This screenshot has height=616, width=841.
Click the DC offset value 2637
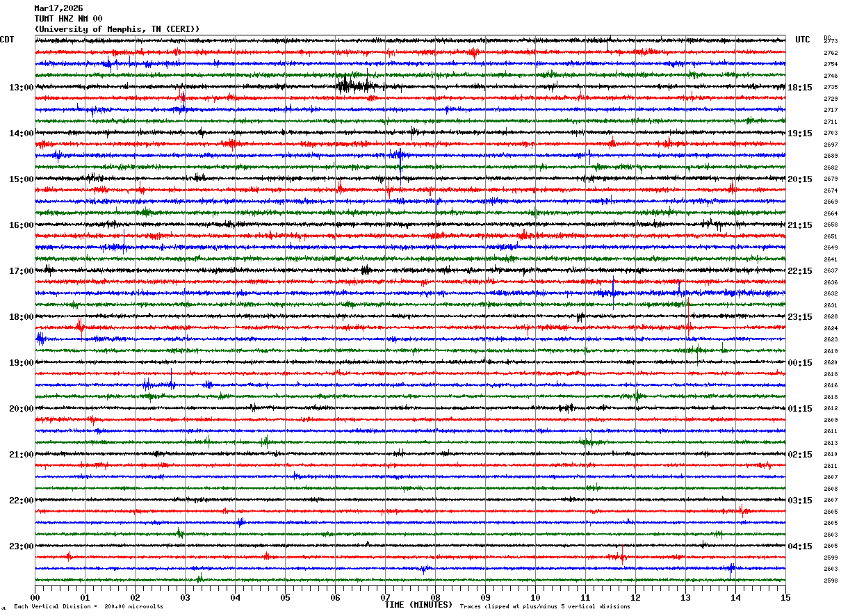click(x=831, y=271)
